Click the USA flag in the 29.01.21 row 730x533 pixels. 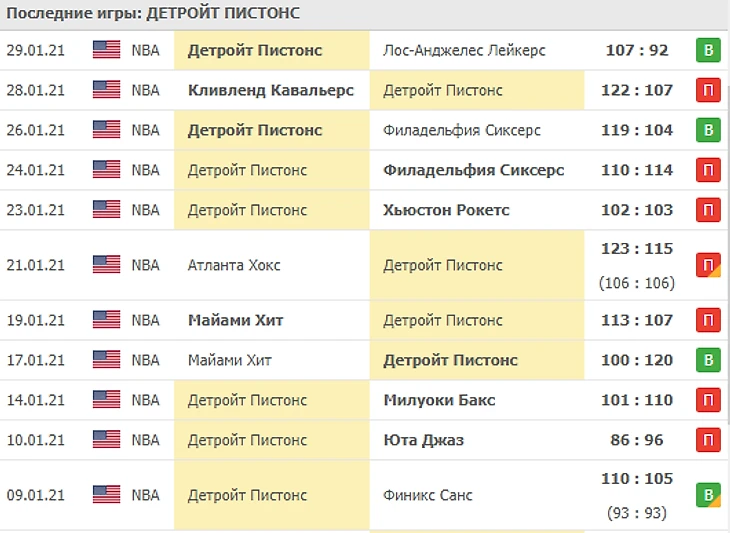click(106, 50)
